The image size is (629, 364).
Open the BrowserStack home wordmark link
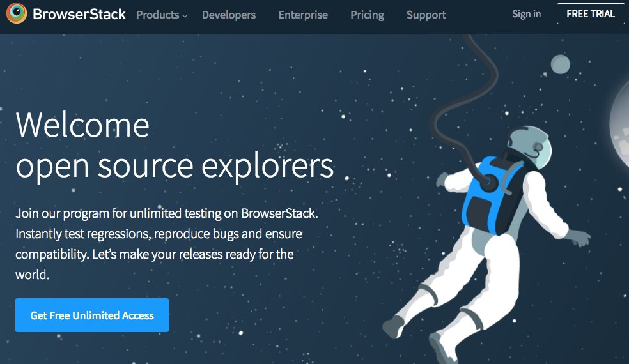(x=79, y=15)
